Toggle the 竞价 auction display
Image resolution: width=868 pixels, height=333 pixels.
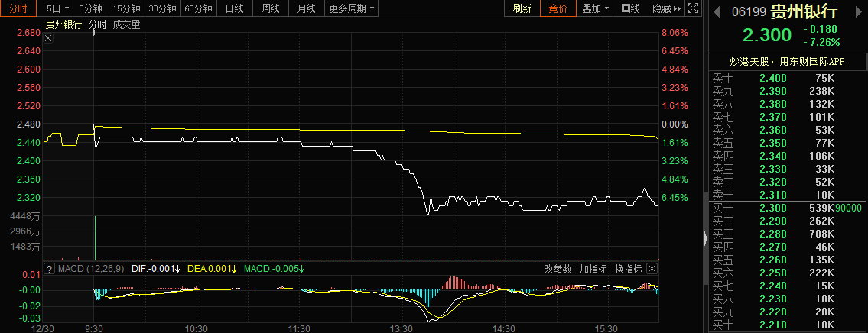pyautogui.click(x=558, y=9)
